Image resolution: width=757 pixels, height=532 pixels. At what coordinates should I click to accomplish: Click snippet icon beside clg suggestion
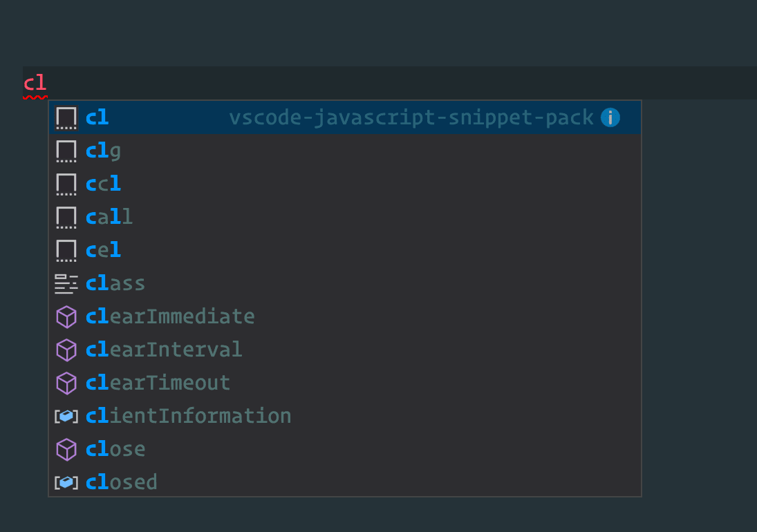click(66, 151)
